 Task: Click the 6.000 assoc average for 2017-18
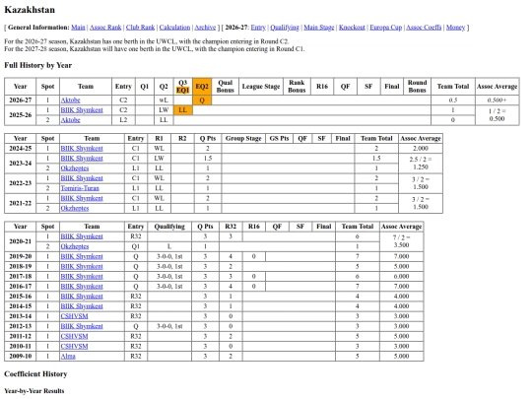click(401, 277)
